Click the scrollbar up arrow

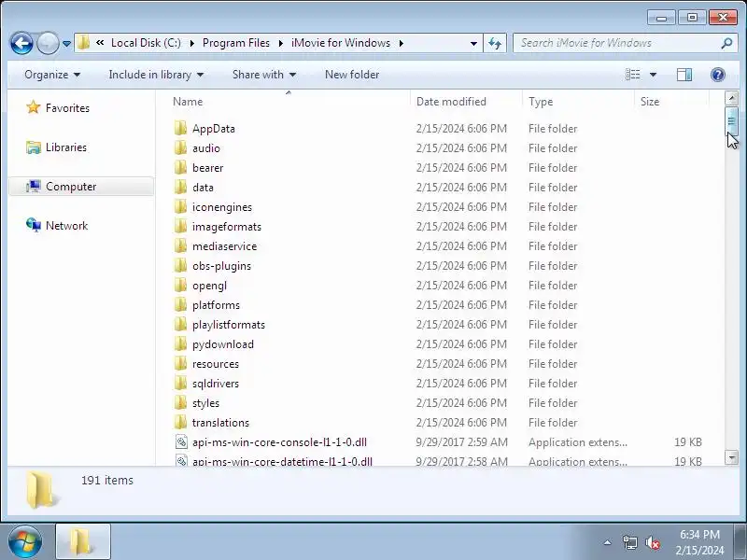coord(731,98)
